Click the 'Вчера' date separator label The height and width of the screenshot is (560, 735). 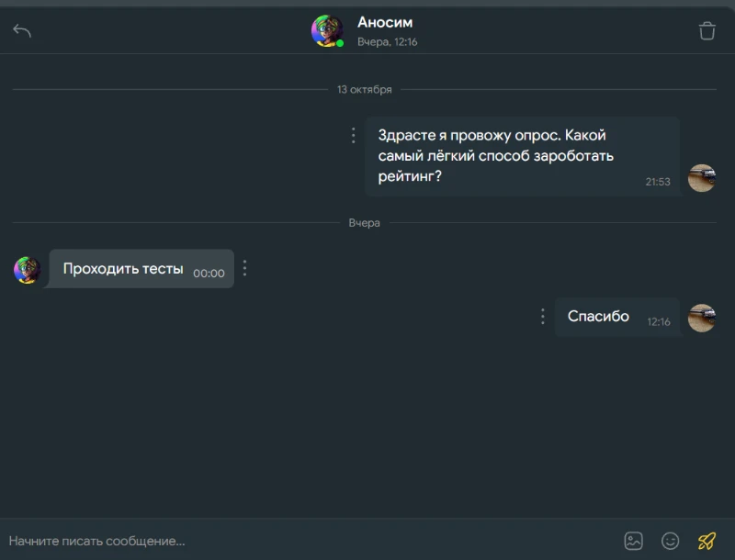click(364, 223)
